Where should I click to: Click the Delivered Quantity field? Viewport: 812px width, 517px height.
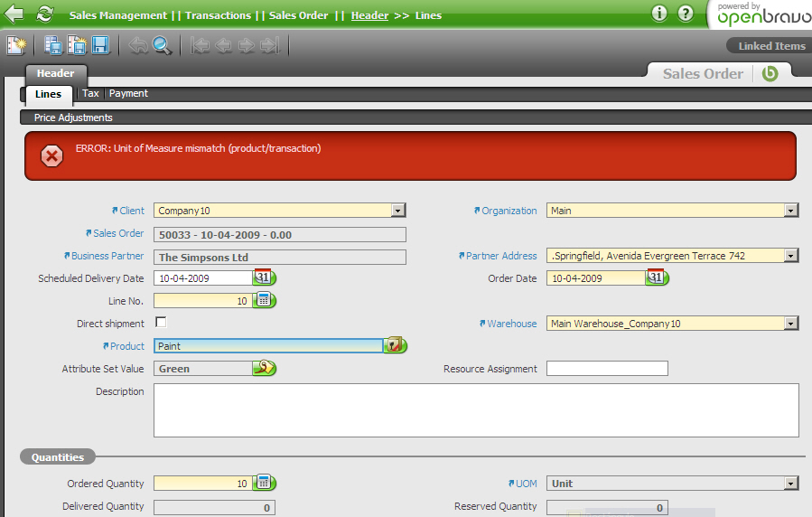point(214,507)
